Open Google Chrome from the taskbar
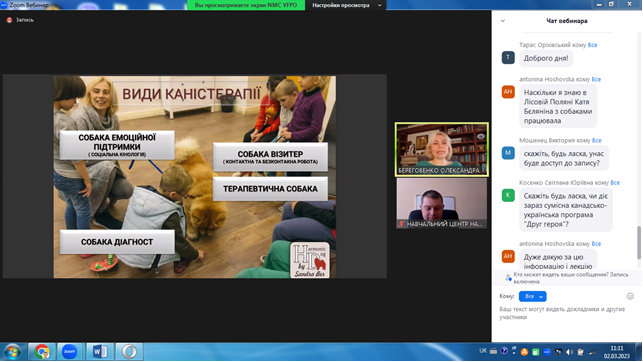Image resolution: width=643 pixels, height=362 pixels. [x=42, y=352]
